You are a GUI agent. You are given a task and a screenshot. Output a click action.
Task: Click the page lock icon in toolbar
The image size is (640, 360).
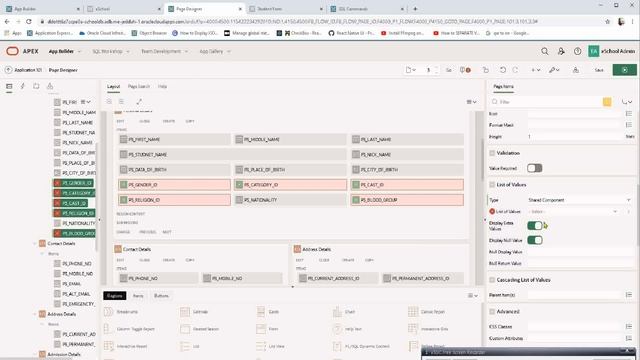click(x=485, y=70)
